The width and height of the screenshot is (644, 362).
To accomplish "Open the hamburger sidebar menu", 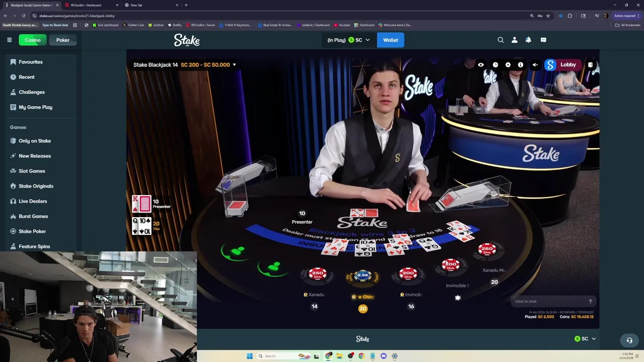I will tap(9, 40).
